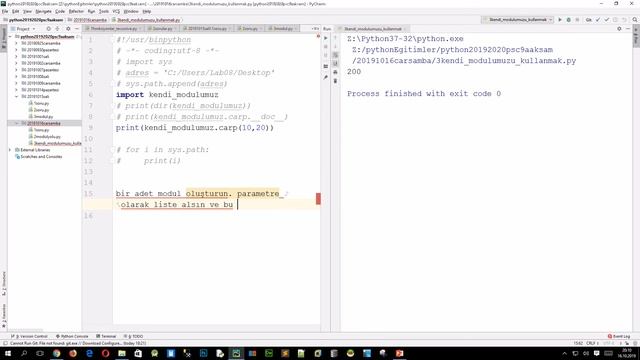Collapse folder 20191016carsamba
The width and height of the screenshot is (640, 360).
point(16,123)
